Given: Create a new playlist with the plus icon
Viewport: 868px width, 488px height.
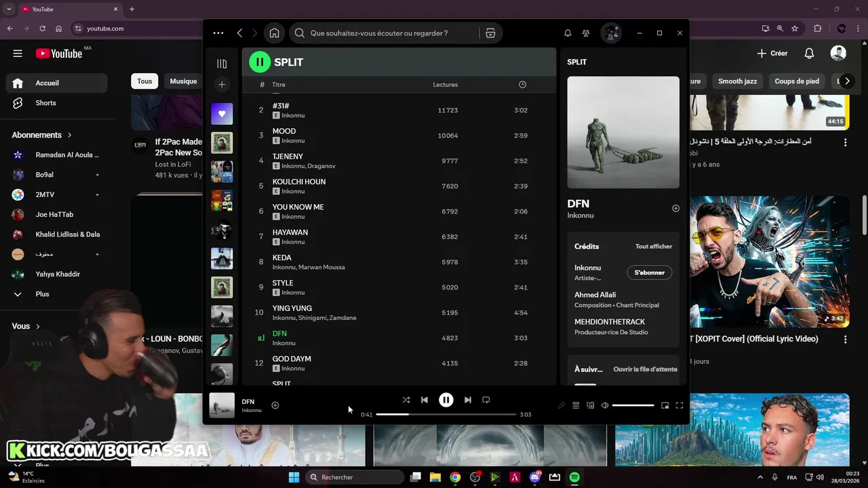Looking at the screenshot, I should click(222, 85).
